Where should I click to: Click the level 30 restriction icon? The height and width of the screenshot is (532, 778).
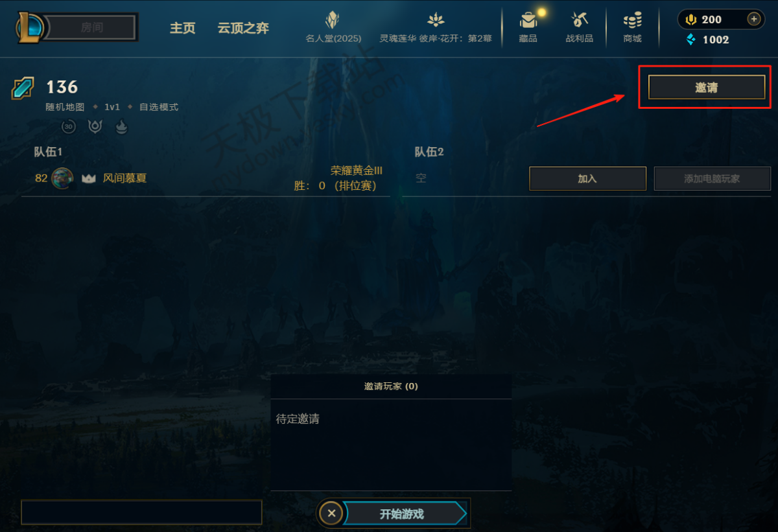click(x=69, y=126)
